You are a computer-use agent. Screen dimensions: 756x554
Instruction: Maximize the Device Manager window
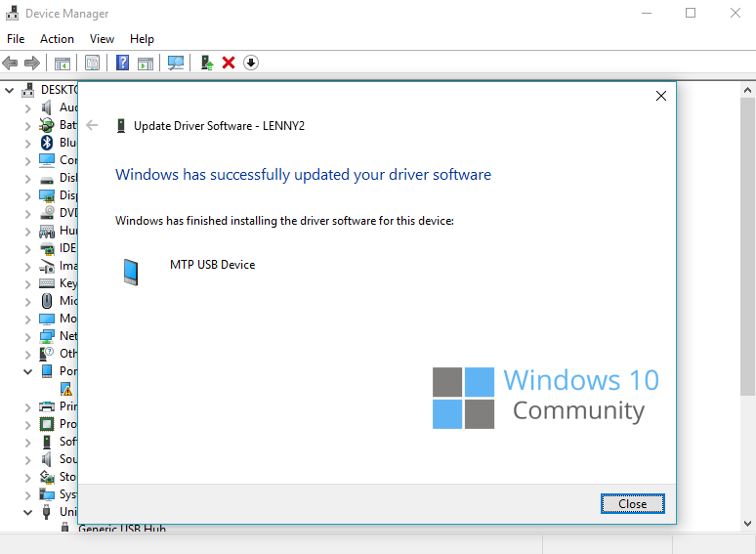click(691, 13)
